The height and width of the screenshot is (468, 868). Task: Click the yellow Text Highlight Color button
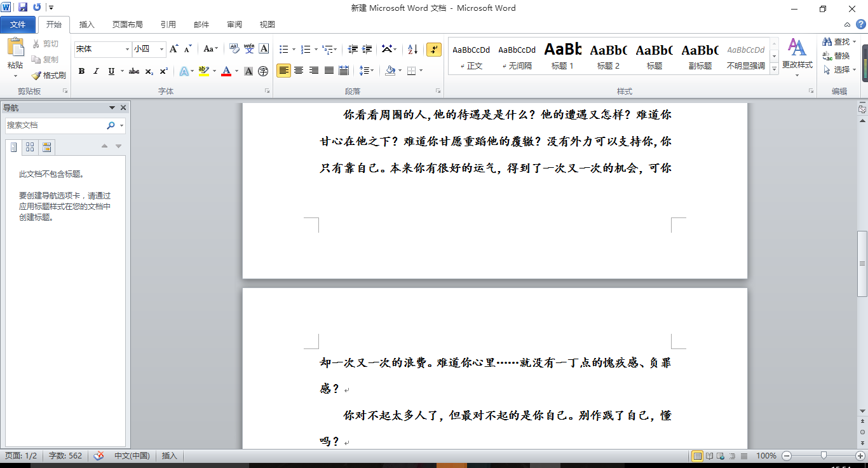pos(203,71)
